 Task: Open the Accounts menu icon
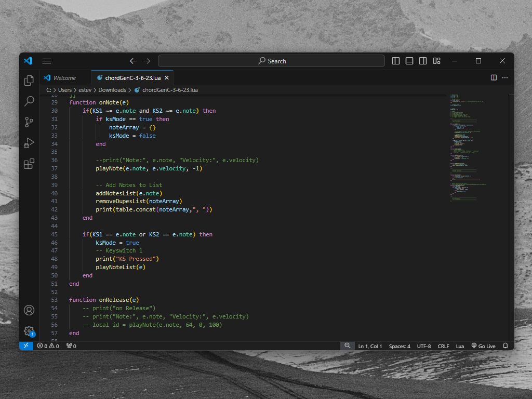point(29,310)
